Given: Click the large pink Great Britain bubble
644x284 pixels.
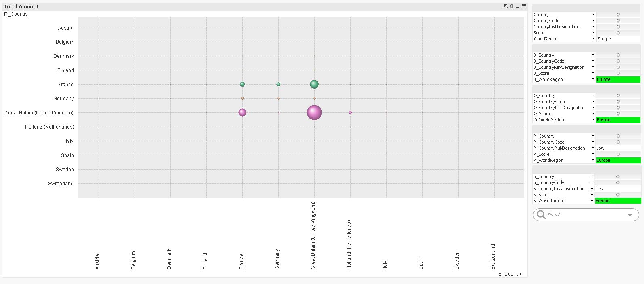Looking at the screenshot, I should pyautogui.click(x=314, y=112).
